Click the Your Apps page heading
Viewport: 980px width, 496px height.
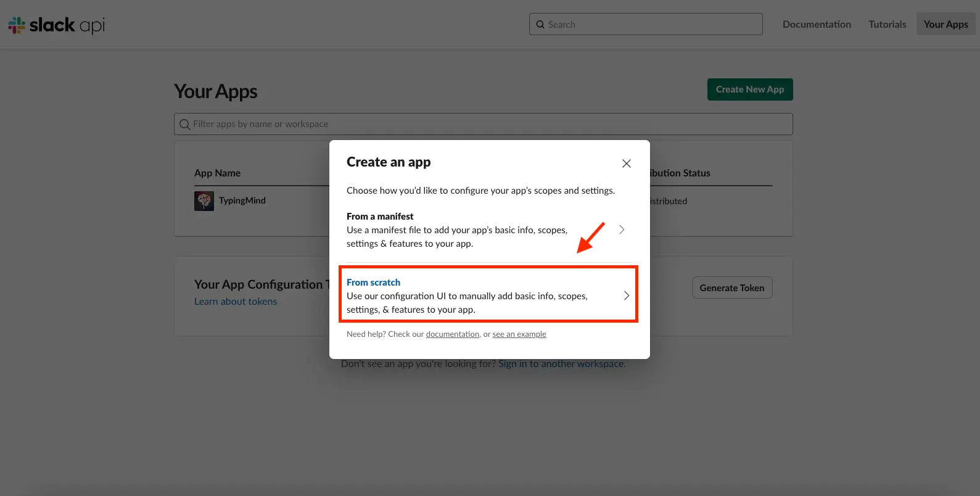216,91
